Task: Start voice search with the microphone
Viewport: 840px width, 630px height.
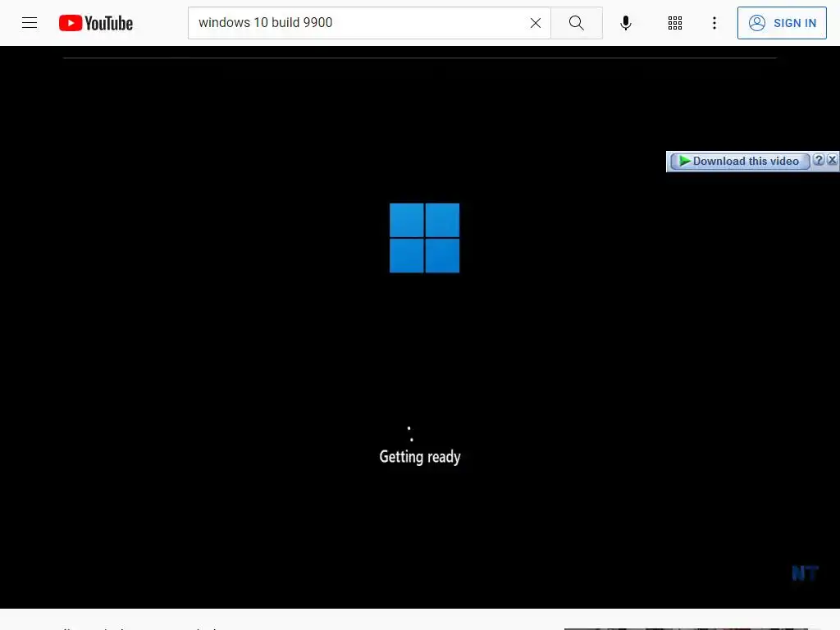Action: pos(625,23)
